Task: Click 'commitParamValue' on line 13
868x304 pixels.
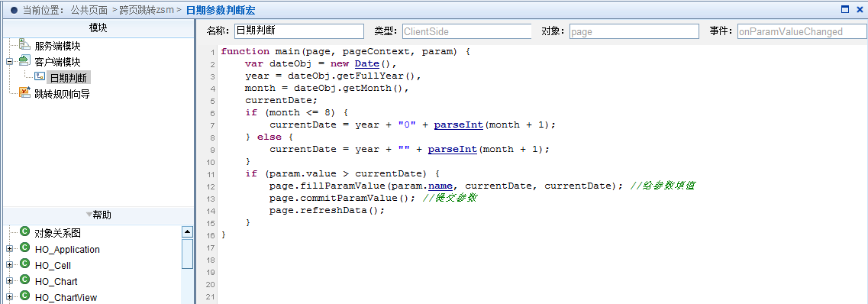Action: coord(349,198)
